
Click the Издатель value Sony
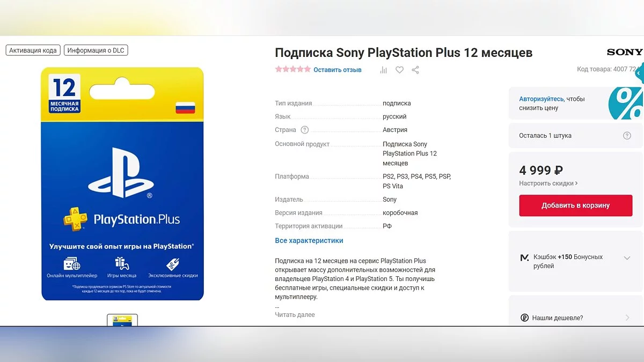(x=390, y=200)
